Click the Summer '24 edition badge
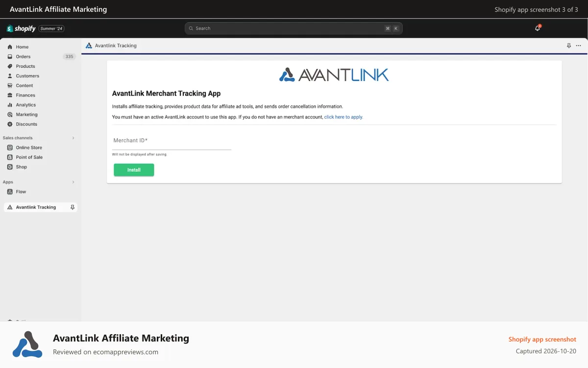The image size is (588, 368). (x=51, y=28)
